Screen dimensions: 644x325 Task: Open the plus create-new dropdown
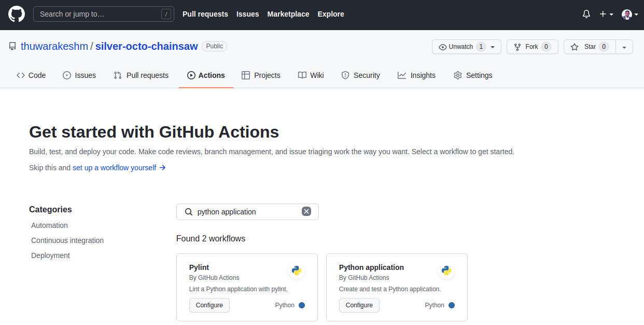pos(606,14)
